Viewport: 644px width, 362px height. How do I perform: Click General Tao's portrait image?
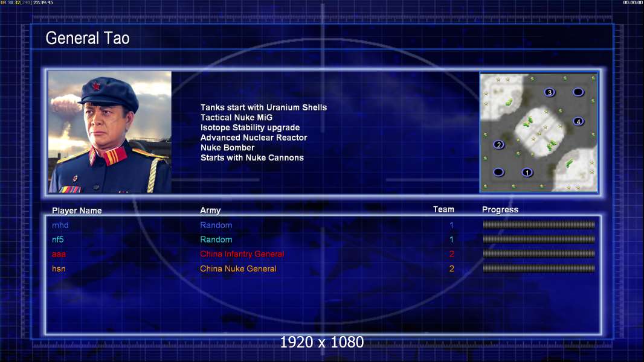pos(110,132)
